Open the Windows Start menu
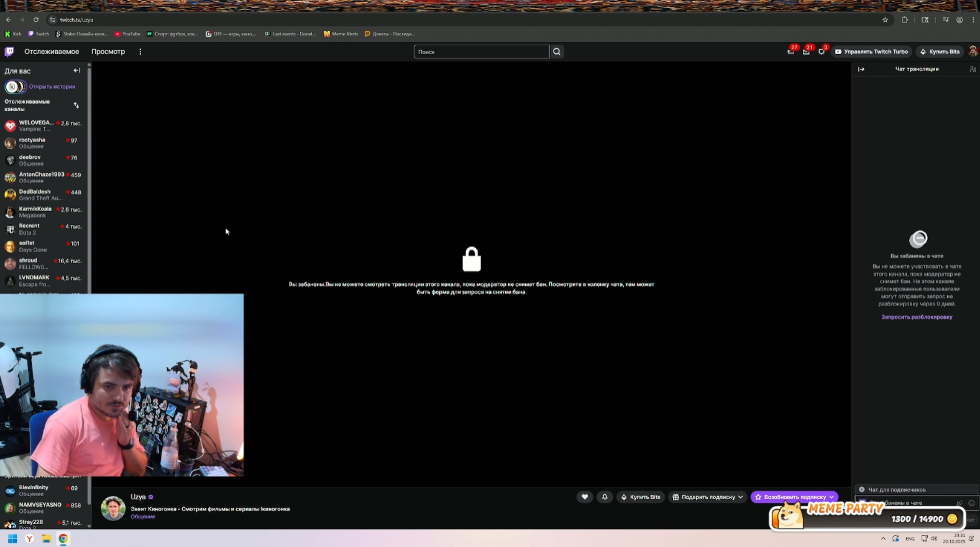Image resolution: width=980 pixels, height=547 pixels. coord(12,538)
